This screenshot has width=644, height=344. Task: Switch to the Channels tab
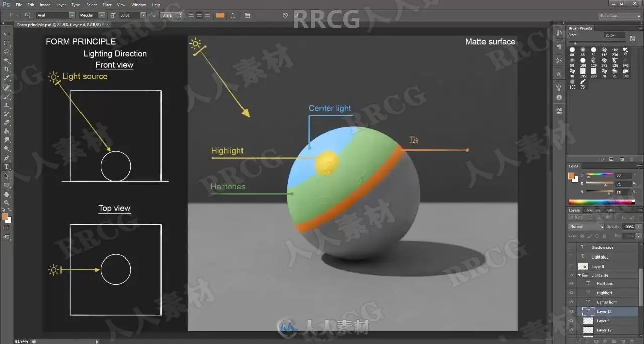[592, 210]
